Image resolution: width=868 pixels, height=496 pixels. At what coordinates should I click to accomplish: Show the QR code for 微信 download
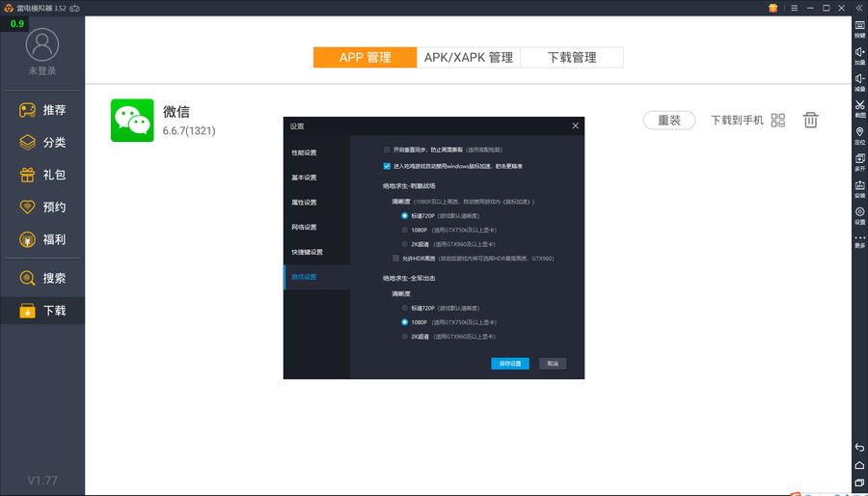(x=778, y=121)
